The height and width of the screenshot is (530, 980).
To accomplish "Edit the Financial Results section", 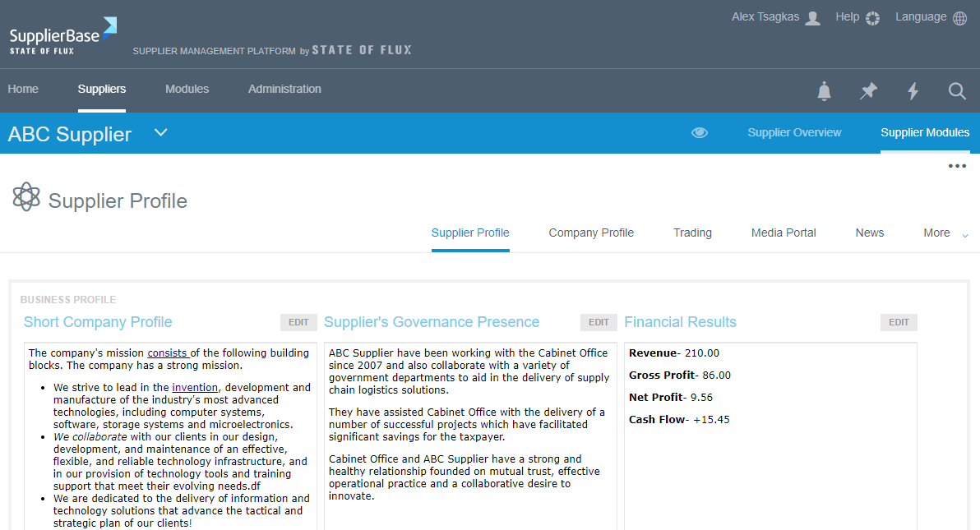I will point(899,322).
